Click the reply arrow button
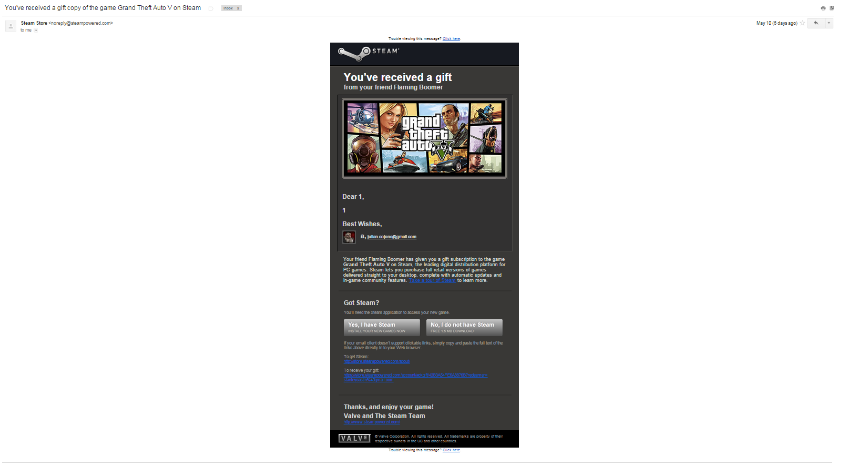The width and height of the screenshot is (868, 466). pyautogui.click(x=816, y=23)
